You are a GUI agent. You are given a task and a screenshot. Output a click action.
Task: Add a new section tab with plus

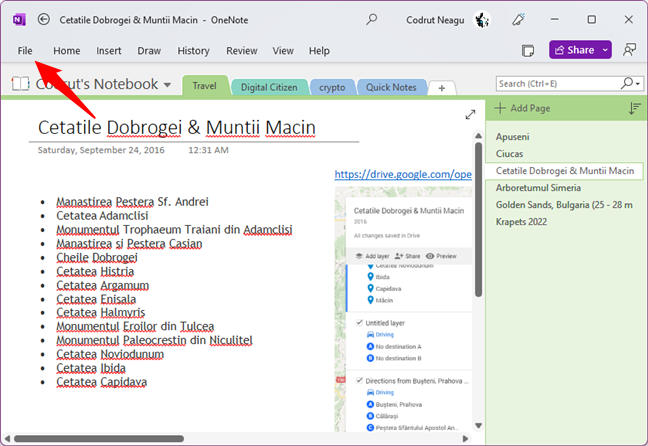tap(442, 88)
